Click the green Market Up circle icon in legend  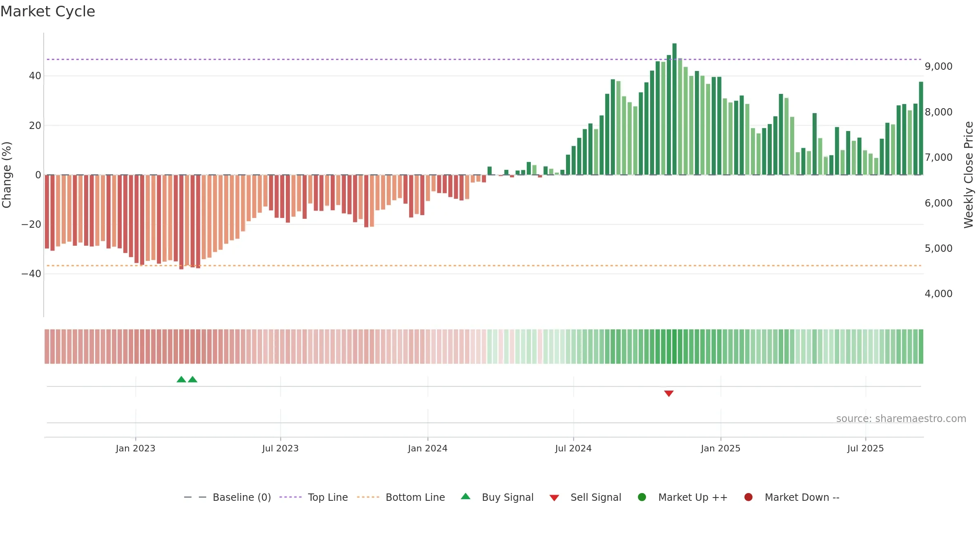[x=642, y=497]
